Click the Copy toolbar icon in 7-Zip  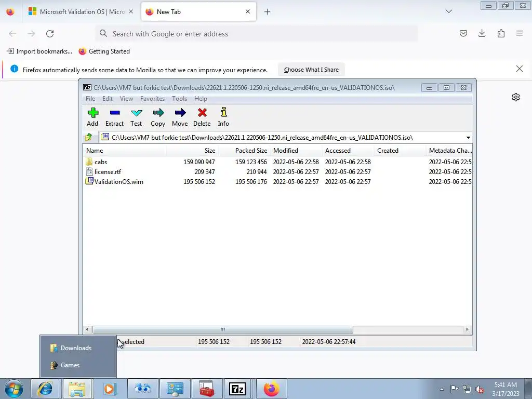click(x=158, y=117)
